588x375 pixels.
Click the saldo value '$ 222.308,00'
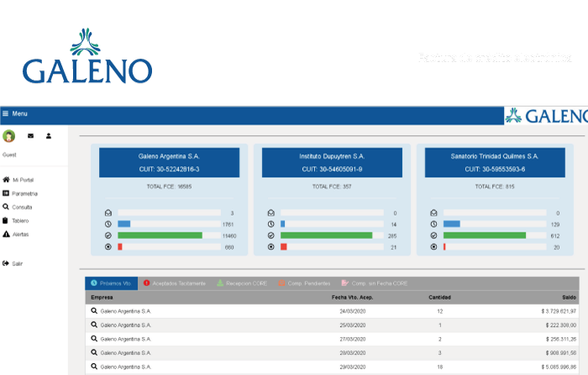point(561,325)
